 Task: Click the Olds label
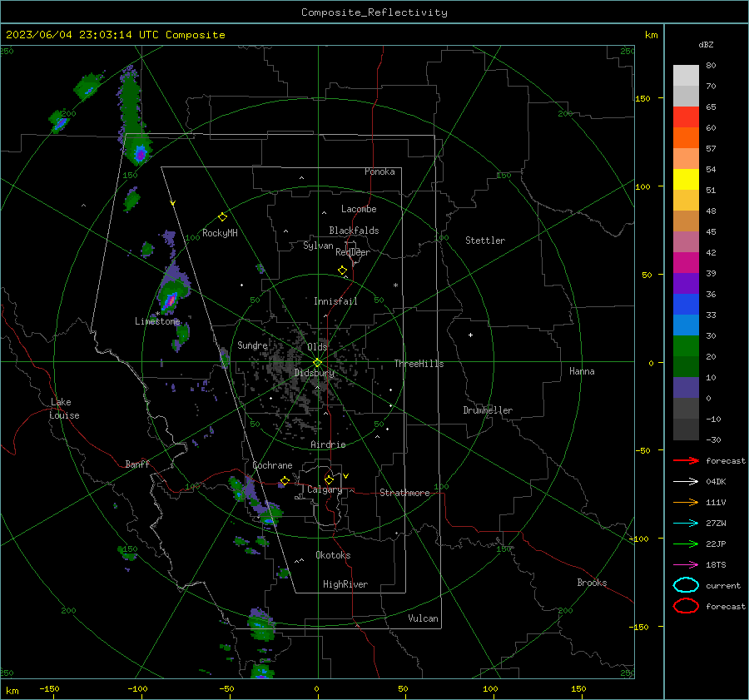coord(317,347)
